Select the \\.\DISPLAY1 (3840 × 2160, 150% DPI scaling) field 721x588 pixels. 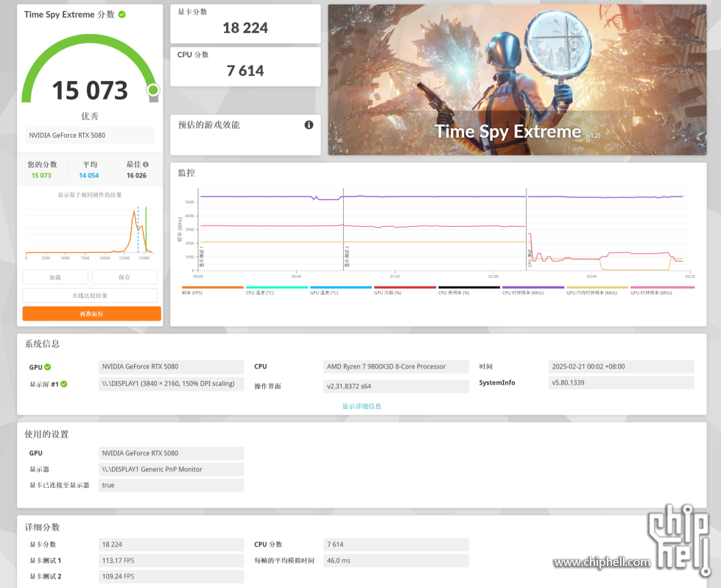(171, 384)
